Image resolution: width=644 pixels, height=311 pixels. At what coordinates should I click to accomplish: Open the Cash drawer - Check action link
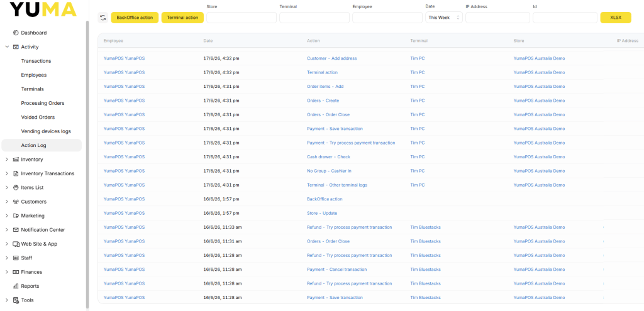point(328,156)
